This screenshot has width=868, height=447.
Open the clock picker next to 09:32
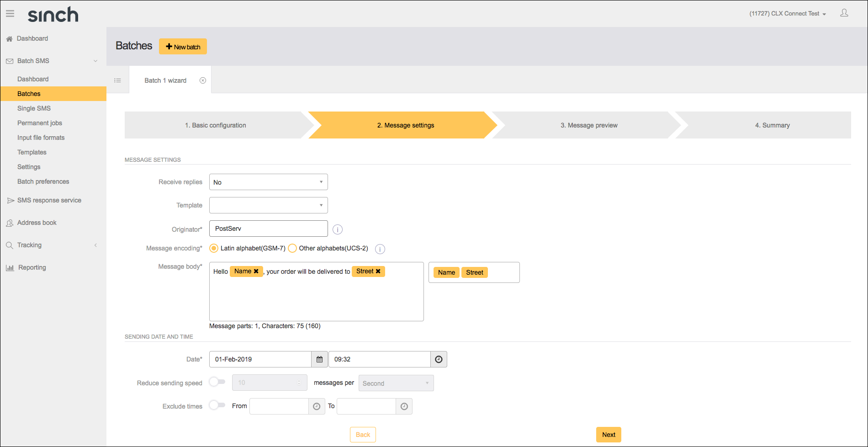[x=438, y=359]
